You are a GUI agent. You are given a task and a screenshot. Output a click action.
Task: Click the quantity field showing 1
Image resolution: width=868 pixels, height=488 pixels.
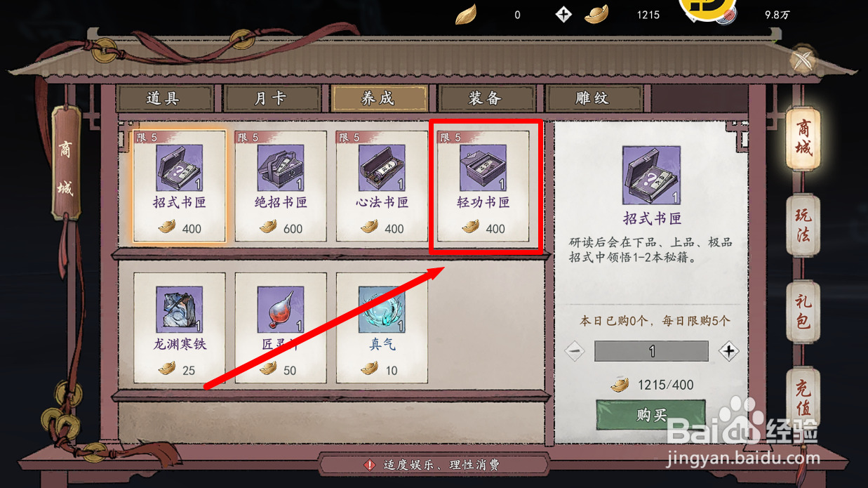click(652, 351)
